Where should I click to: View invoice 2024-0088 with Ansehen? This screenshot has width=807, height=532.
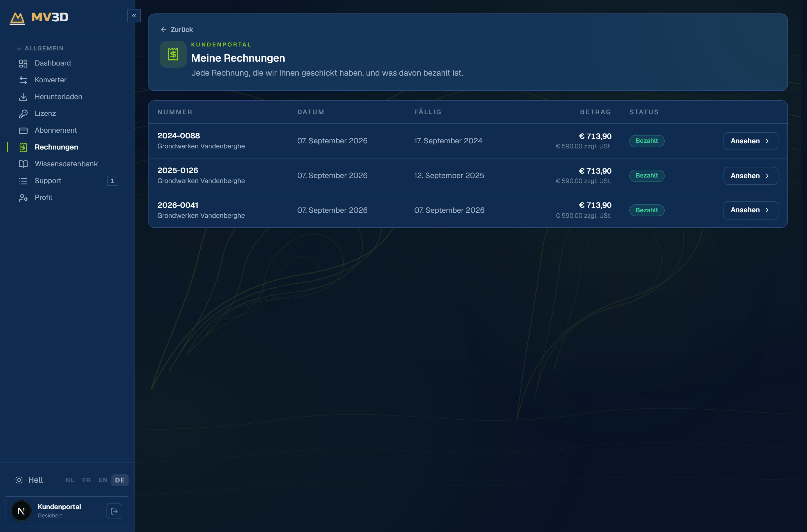coord(751,141)
